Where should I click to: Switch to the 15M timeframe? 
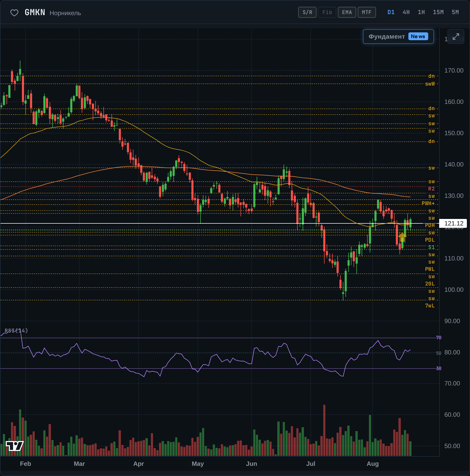click(x=438, y=12)
